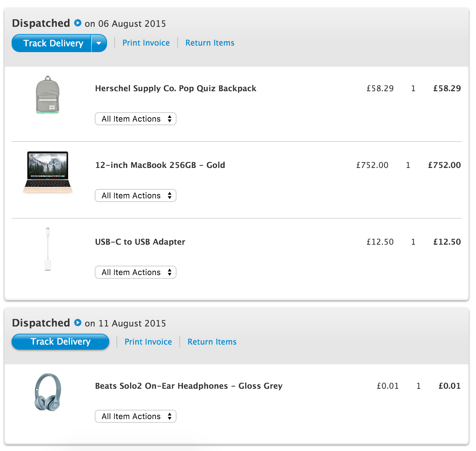
Task: Open the 12-inch MacBook 256GB Gold title
Action: (x=160, y=165)
